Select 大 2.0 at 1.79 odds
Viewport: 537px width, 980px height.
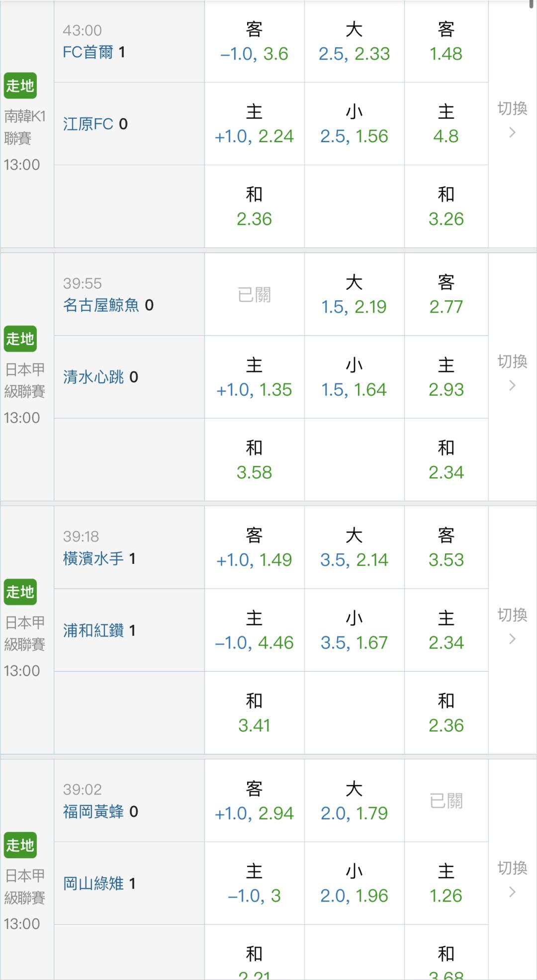pos(354,801)
